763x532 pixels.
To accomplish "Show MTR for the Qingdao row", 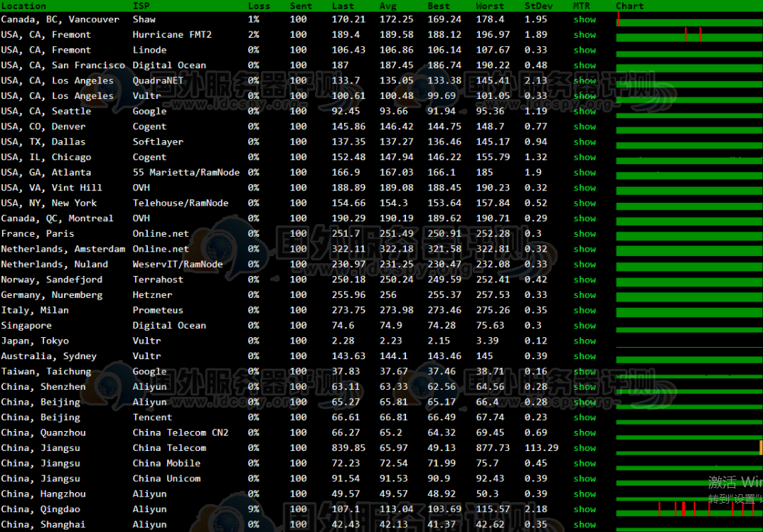I will click(585, 509).
